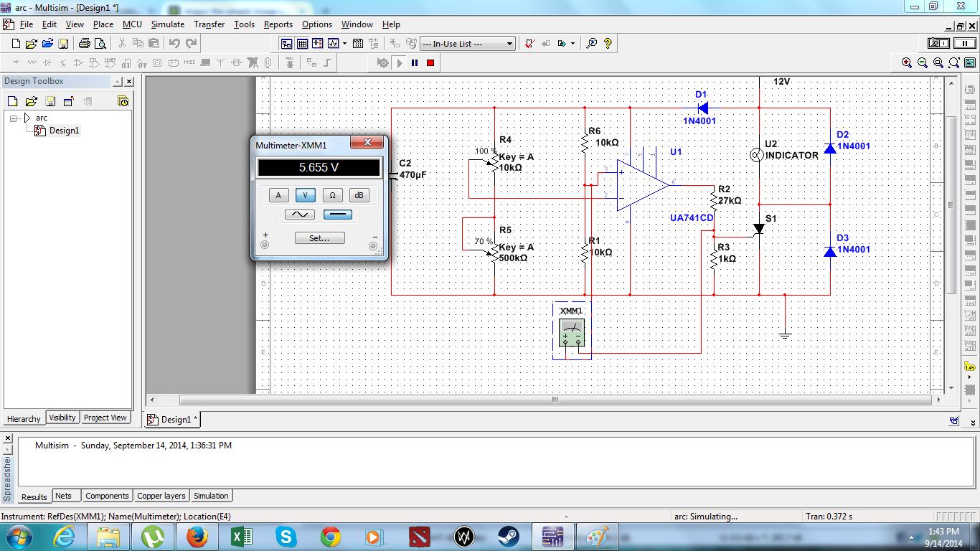The height and width of the screenshot is (551, 980).
Task: Select voltmeter mode (V) on multimeter
Action: coord(306,195)
